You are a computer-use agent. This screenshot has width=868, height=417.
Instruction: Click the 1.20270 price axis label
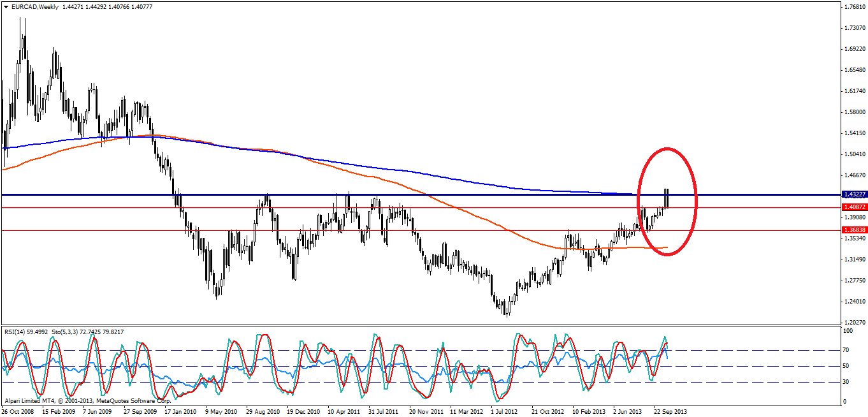click(x=854, y=322)
